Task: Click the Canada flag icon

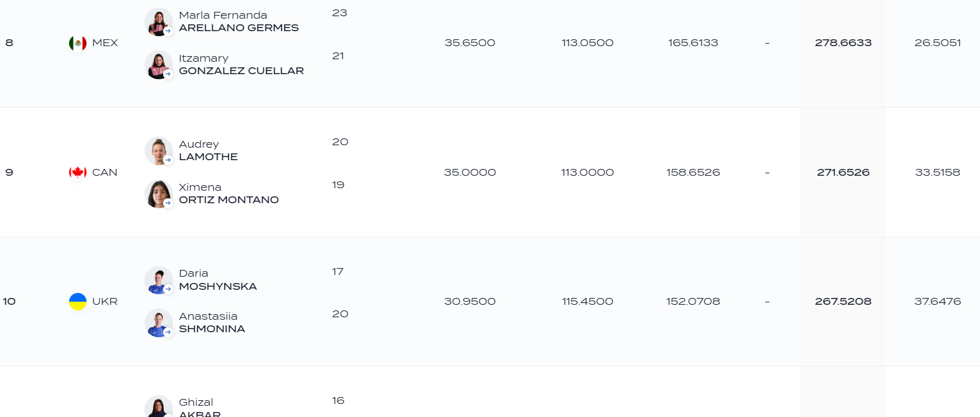Action: pos(78,173)
